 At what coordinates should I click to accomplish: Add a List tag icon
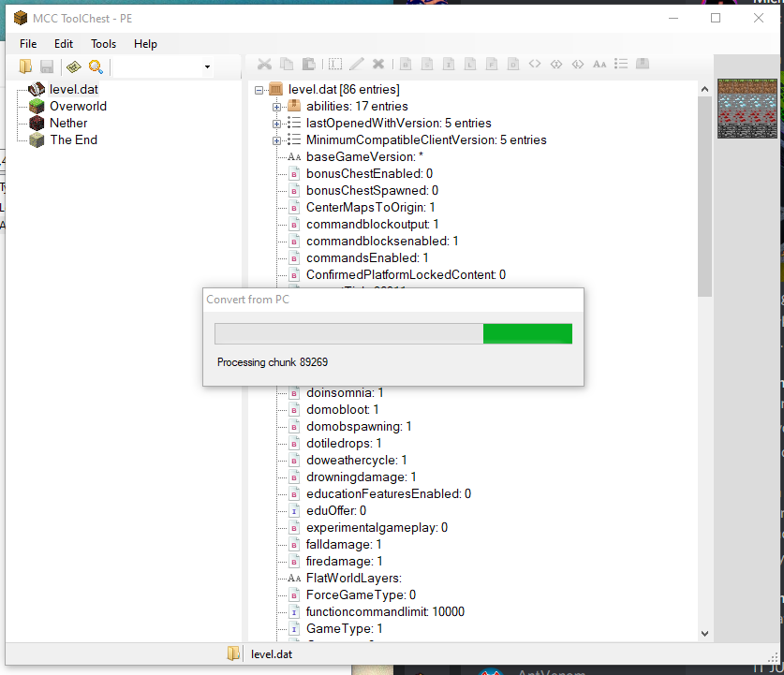coord(621,64)
